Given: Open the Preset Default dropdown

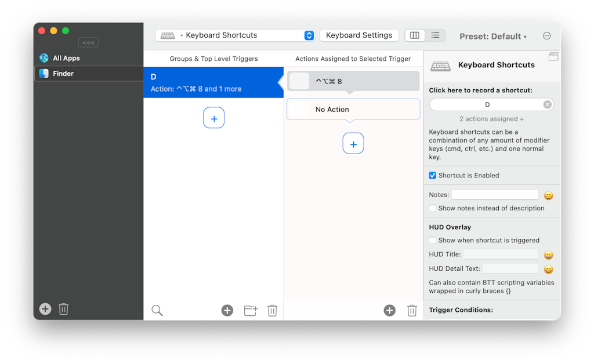Looking at the screenshot, I should pos(492,36).
